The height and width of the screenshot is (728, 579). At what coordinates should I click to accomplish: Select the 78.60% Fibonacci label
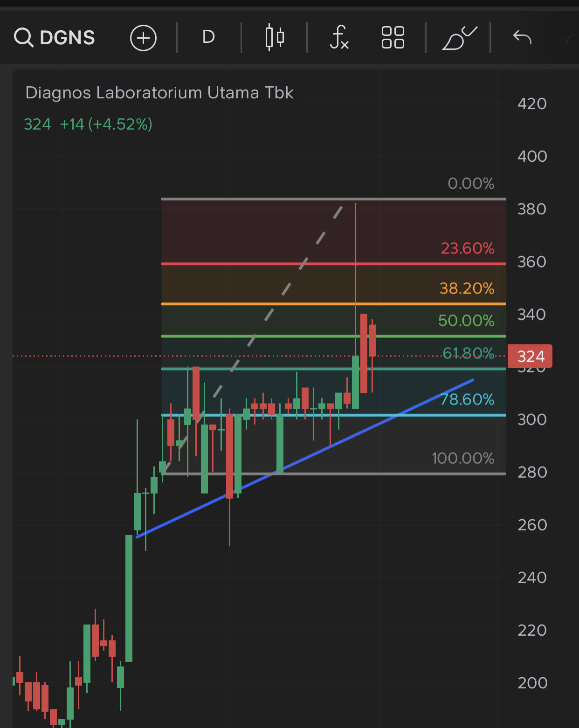tap(467, 399)
